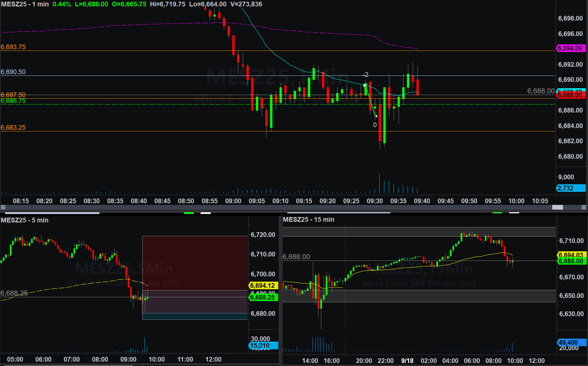Select the 6,690.50 horizontal level label
Viewport: 588px width, 366px height.
pyautogui.click(x=13, y=72)
